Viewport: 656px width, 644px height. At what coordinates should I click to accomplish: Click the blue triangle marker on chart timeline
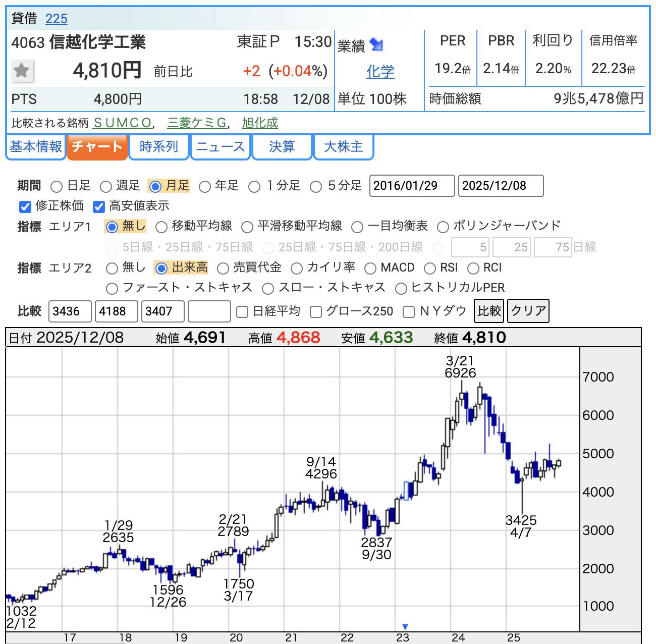(405, 627)
